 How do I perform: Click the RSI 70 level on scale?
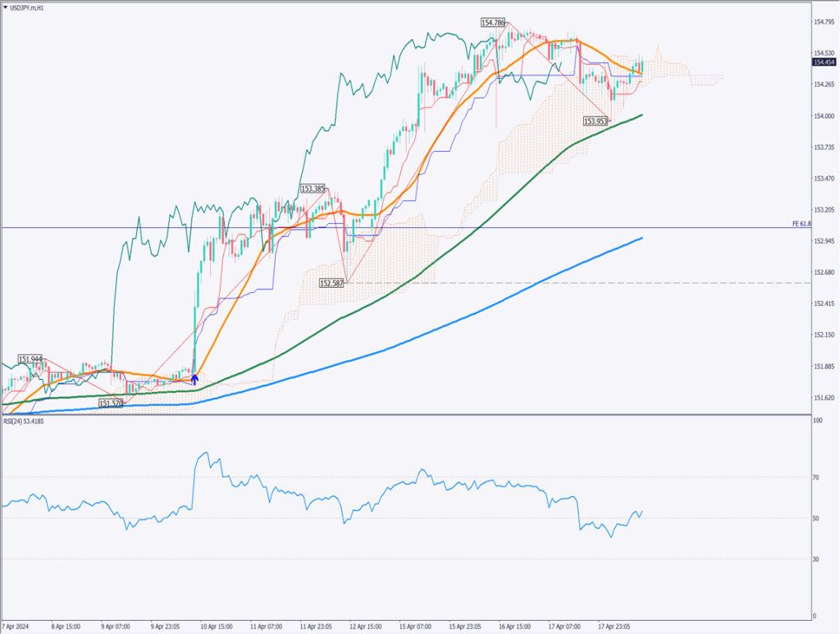(x=816, y=477)
